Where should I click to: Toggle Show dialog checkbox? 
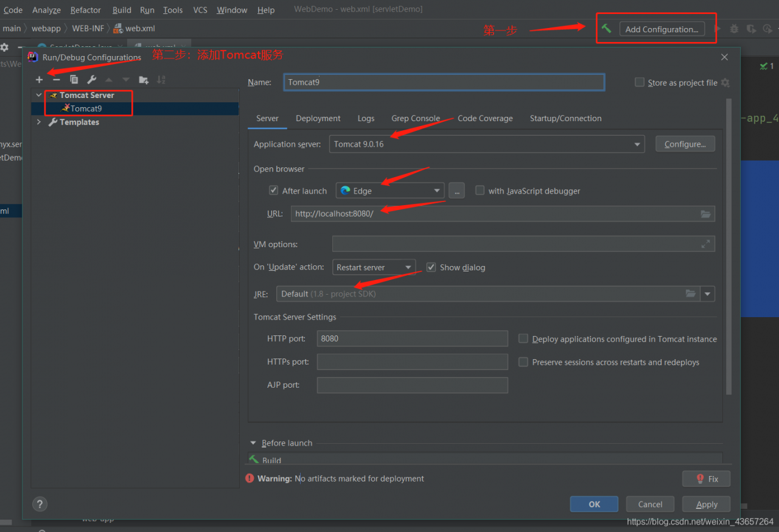(431, 267)
